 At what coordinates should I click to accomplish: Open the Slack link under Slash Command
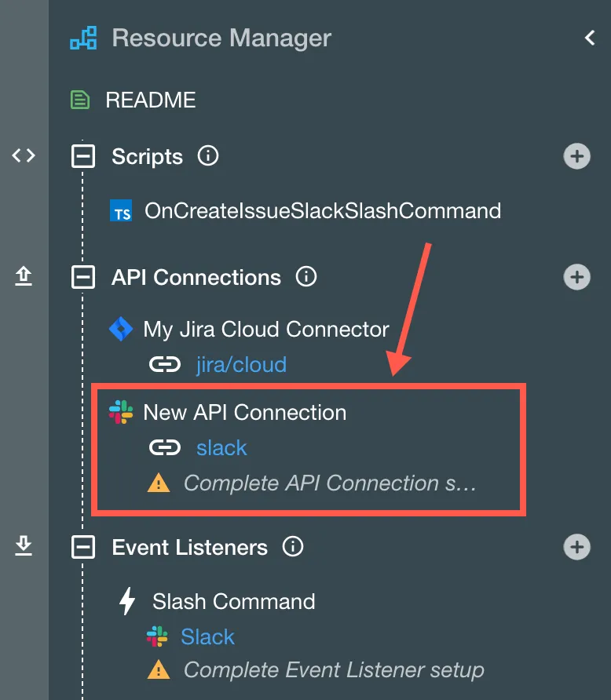pyautogui.click(x=207, y=636)
